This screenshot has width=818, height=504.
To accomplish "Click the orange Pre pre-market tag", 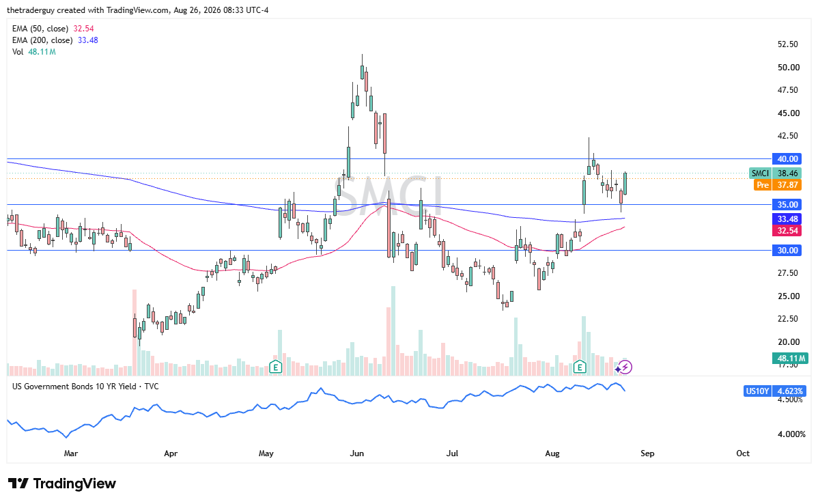I will pos(763,184).
